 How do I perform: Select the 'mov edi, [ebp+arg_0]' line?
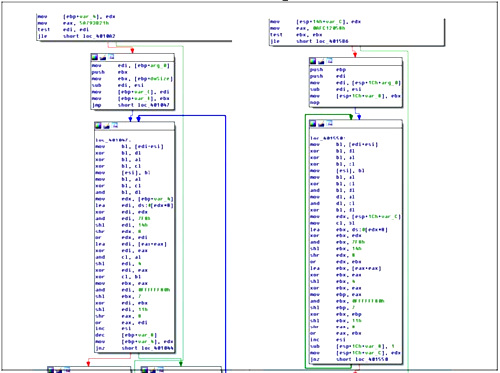pos(131,66)
